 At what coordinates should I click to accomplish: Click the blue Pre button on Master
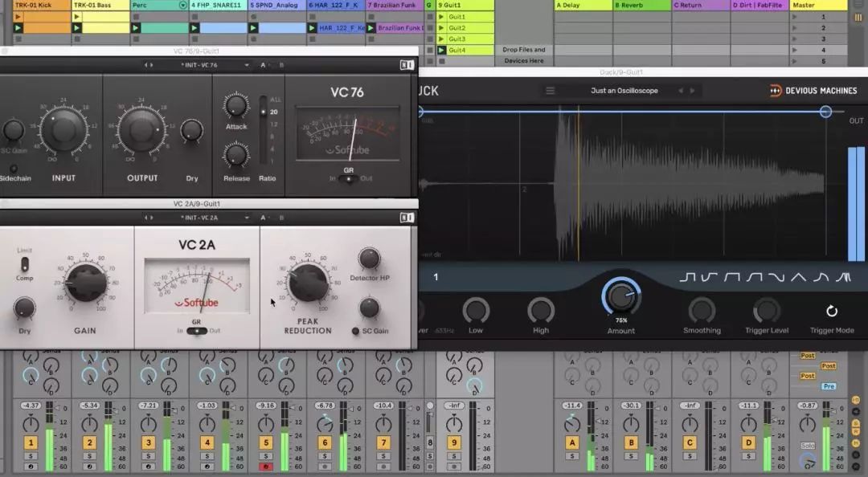point(829,386)
